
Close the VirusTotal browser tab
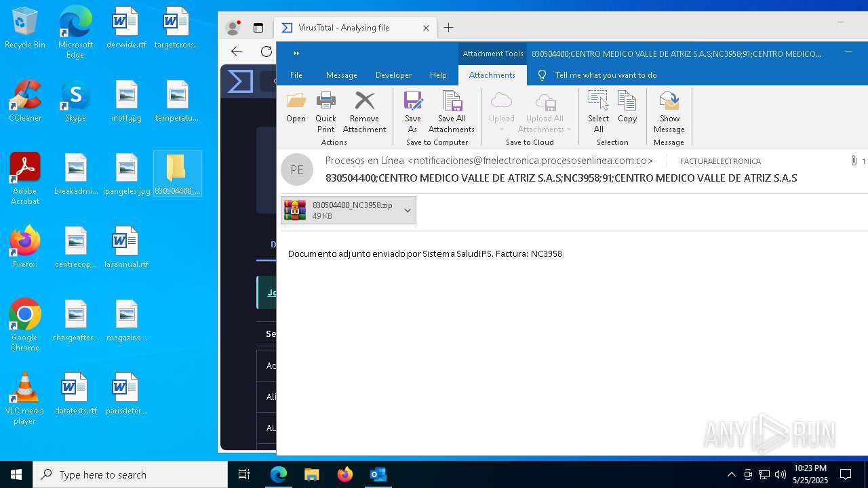click(426, 28)
